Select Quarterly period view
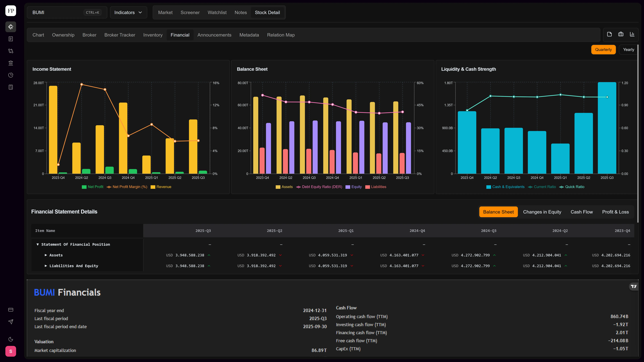 (x=603, y=49)
